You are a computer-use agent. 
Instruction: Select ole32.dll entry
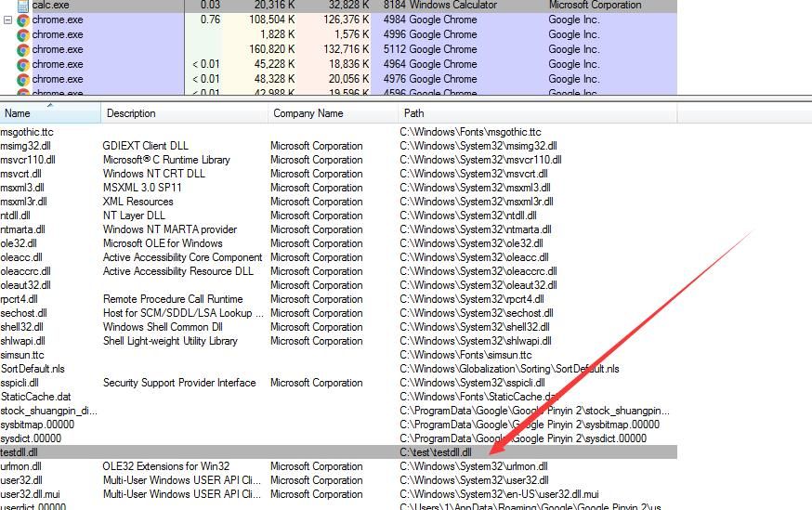tap(19, 243)
